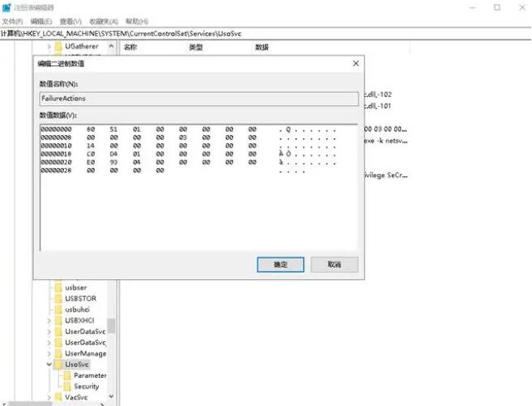Viewport: 532px width, 406px height.
Task: Click hex byte 51 in first row
Action: (113, 129)
